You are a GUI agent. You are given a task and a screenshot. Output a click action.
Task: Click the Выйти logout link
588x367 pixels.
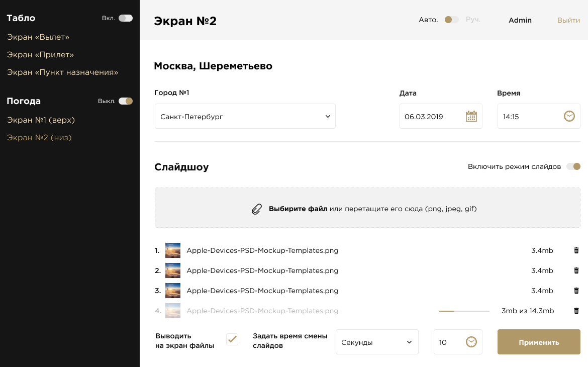click(x=568, y=20)
